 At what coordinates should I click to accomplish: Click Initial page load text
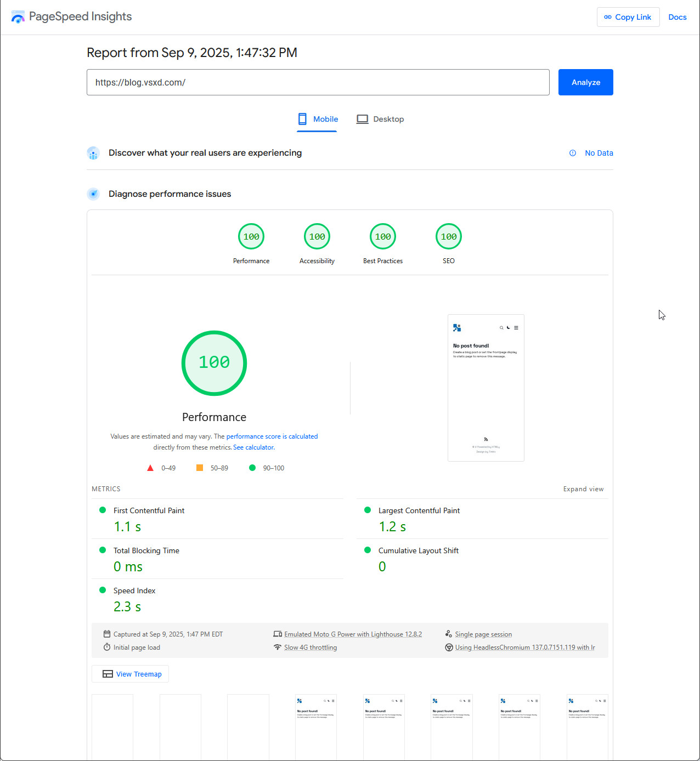137,648
